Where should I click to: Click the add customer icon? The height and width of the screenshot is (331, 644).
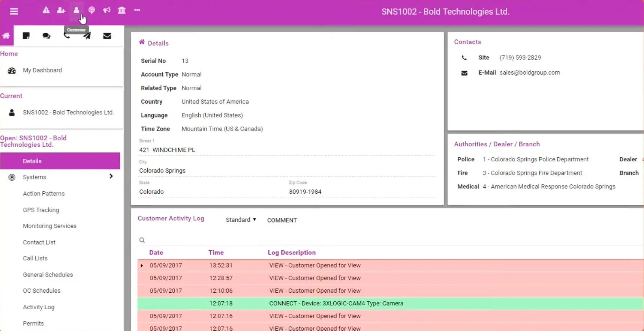(61, 10)
